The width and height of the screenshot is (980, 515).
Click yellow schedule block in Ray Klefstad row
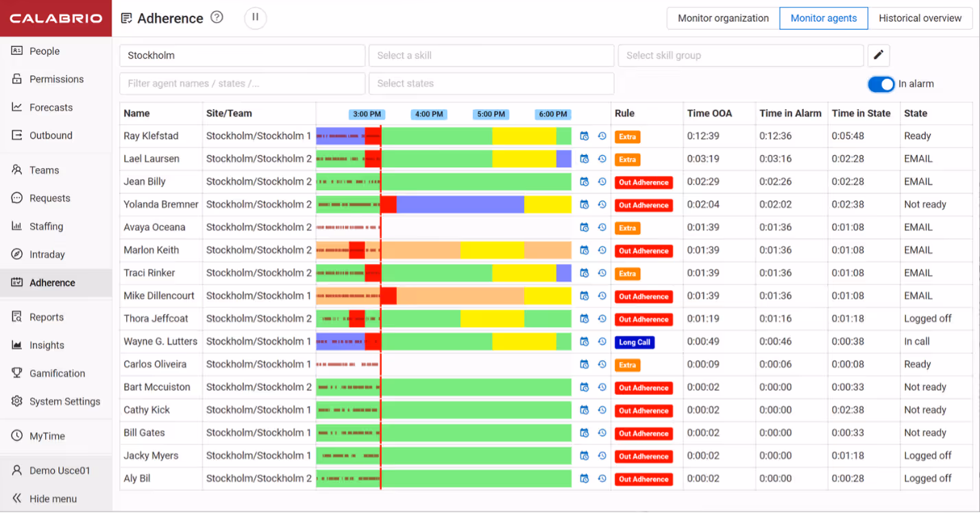point(524,136)
